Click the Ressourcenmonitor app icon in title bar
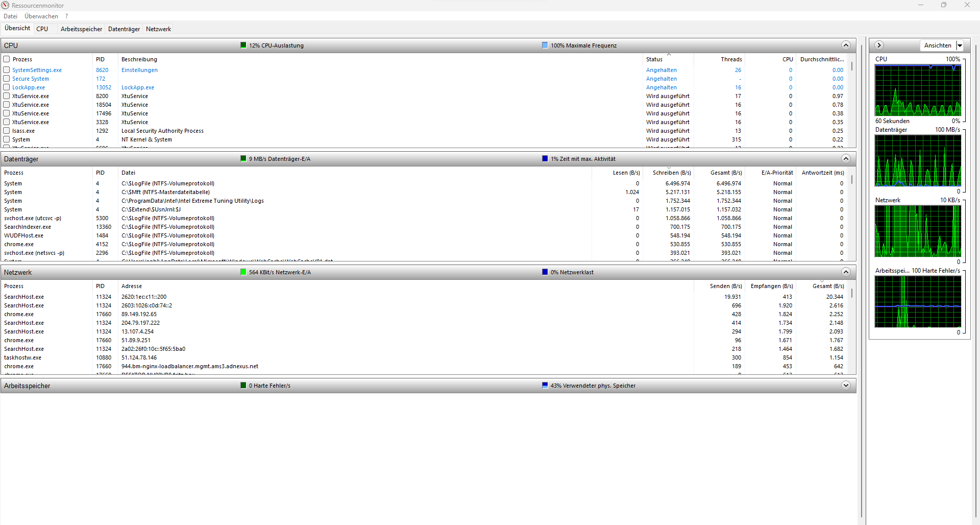 click(5, 5)
